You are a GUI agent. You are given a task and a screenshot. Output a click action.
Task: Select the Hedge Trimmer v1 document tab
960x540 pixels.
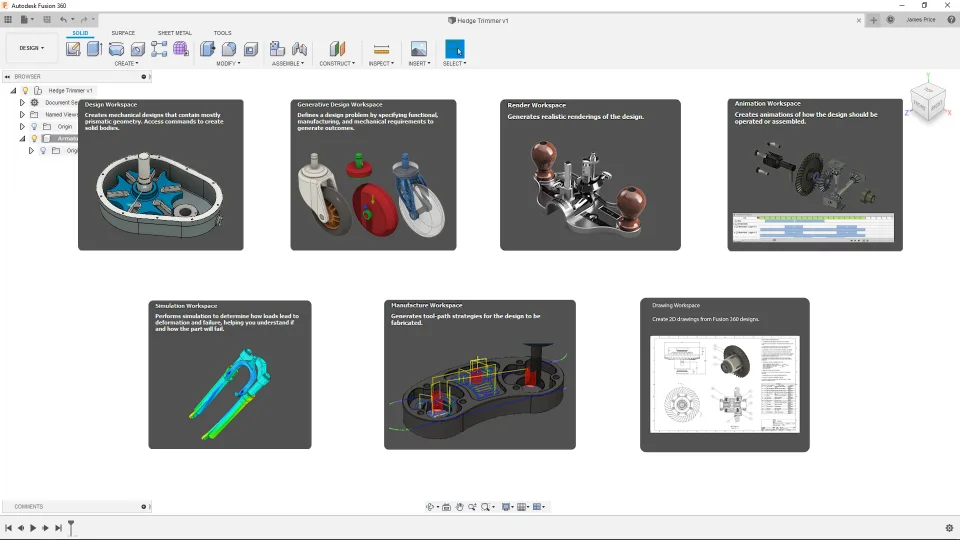pos(478,20)
